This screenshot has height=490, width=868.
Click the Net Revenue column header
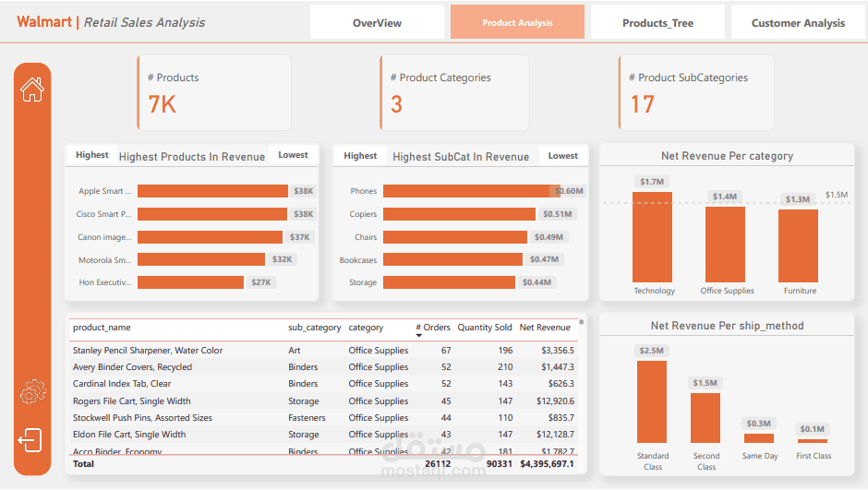point(545,328)
